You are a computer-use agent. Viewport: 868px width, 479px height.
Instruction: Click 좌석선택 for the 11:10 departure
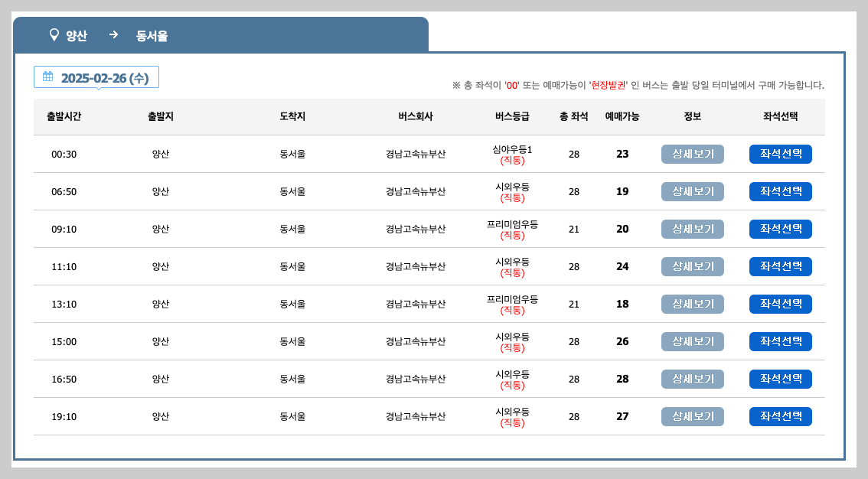pyautogui.click(x=780, y=266)
